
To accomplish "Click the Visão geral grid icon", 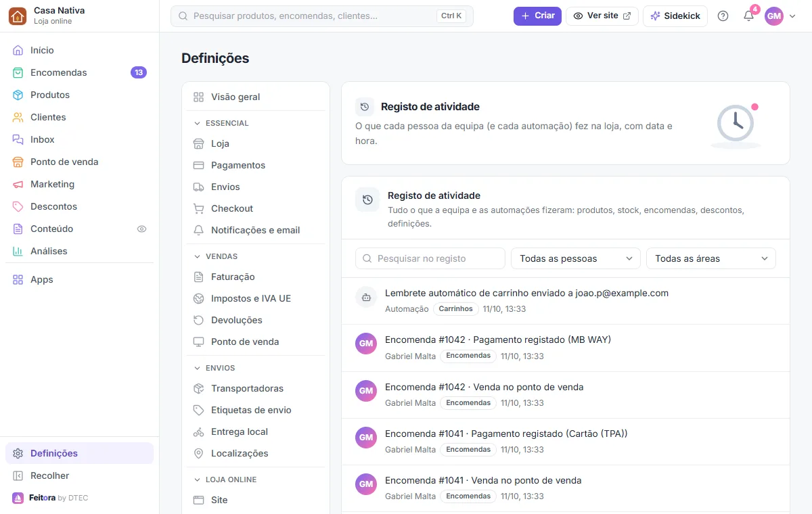I will [x=198, y=97].
